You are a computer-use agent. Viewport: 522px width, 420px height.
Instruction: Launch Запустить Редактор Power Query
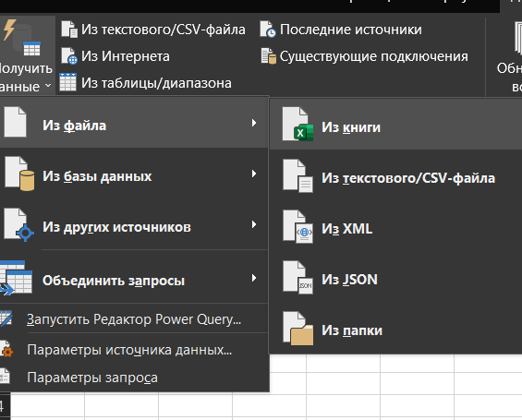click(x=133, y=319)
